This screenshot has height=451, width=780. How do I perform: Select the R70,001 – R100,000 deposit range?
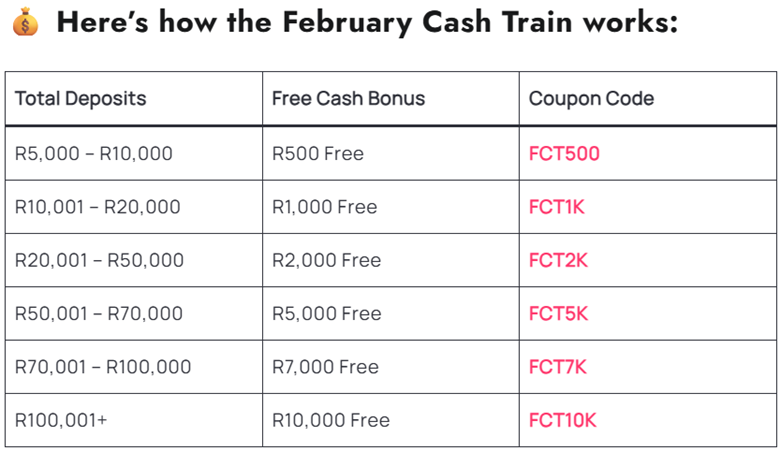click(x=103, y=367)
